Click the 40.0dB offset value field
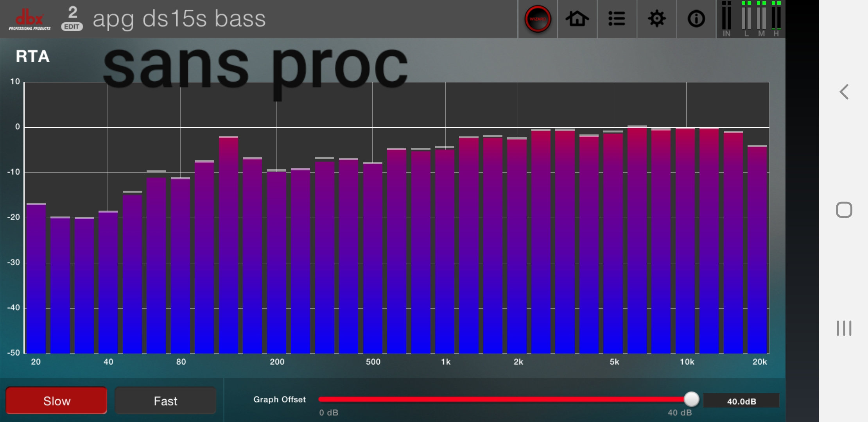Viewport: 868px width, 422px height. pyautogui.click(x=741, y=401)
